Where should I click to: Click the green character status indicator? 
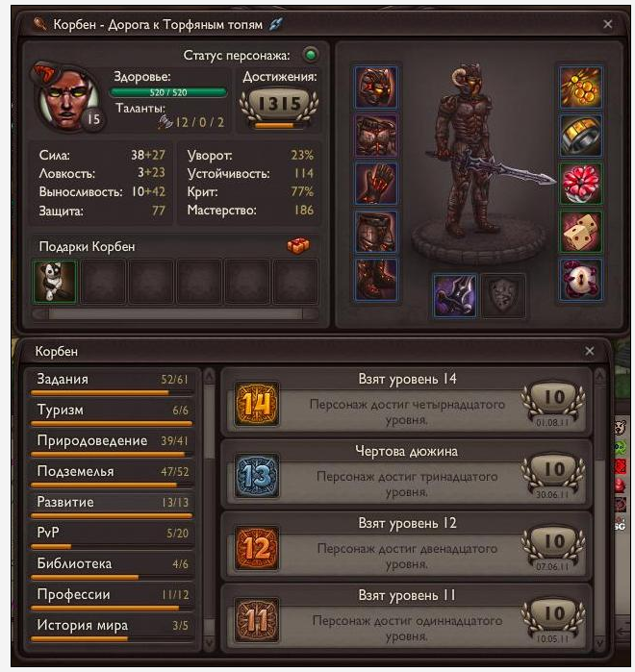pyautogui.click(x=311, y=55)
